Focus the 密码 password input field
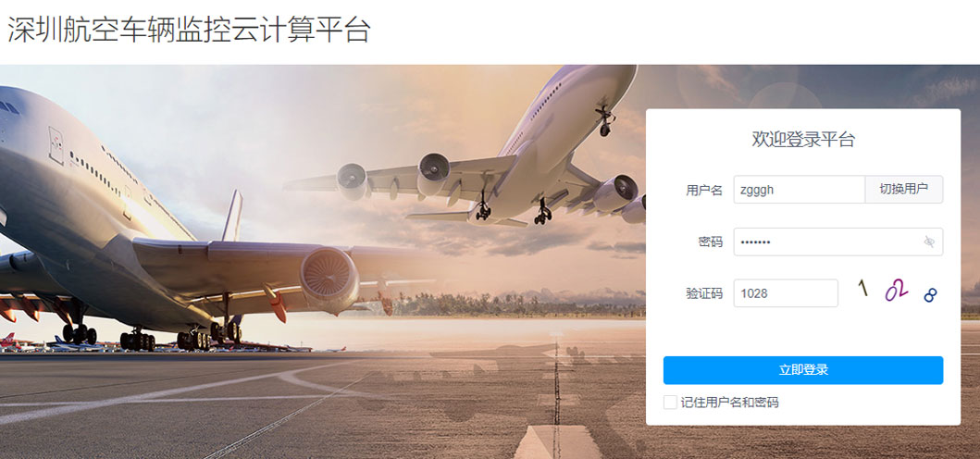Screen dimensions: 980x459 pyautogui.click(x=838, y=242)
